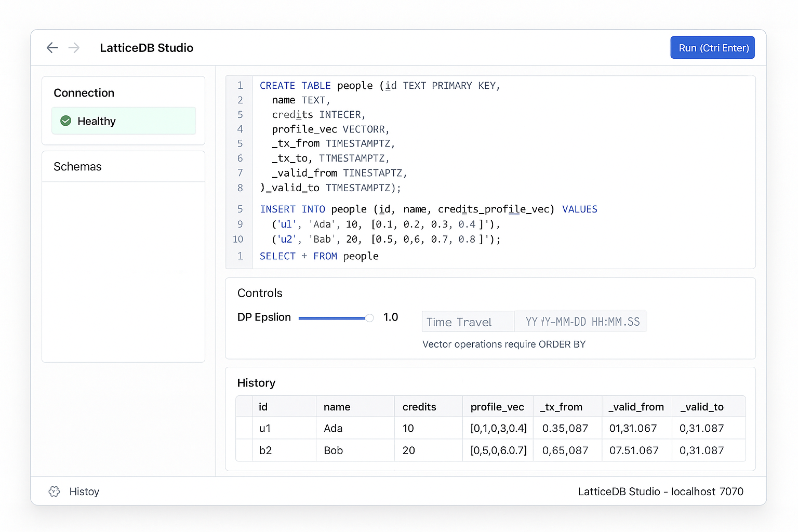This screenshot has width=798, height=532.
Task: Select the 'b2' id cell
Action: 284,450
